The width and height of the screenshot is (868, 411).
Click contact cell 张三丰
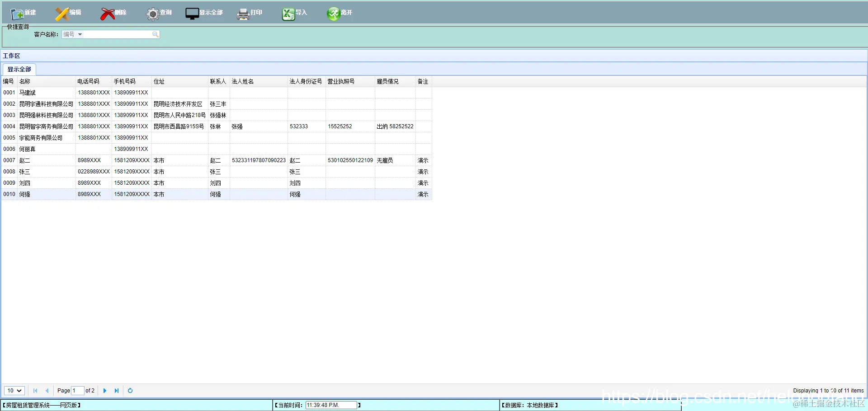[219, 104]
